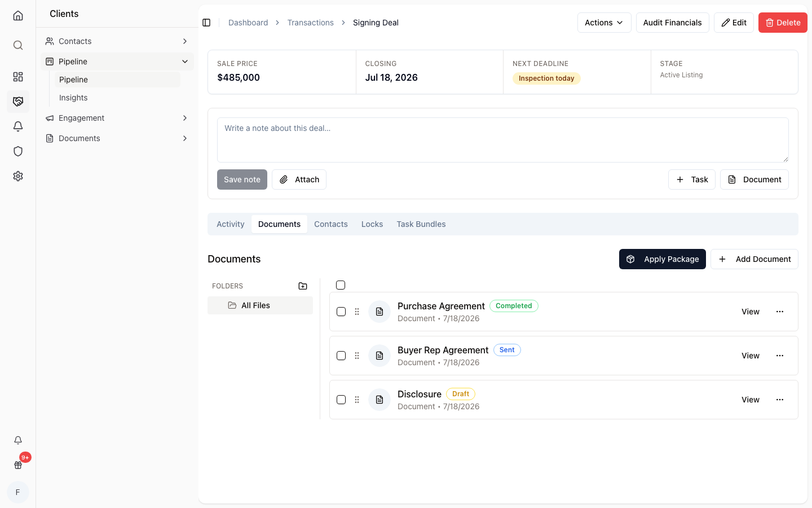The width and height of the screenshot is (812, 508).
Task: Click the Disclosure document icon
Action: [x=379, y=400]
